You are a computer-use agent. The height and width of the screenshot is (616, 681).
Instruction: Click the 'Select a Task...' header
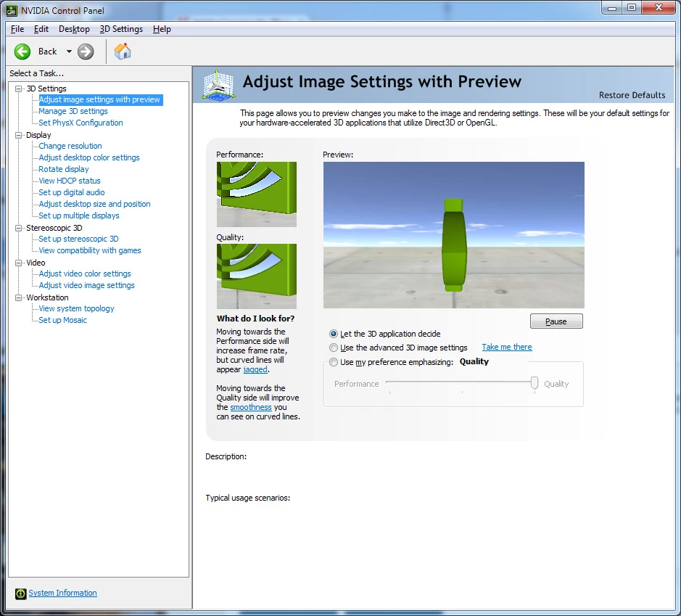click(36, 73)
